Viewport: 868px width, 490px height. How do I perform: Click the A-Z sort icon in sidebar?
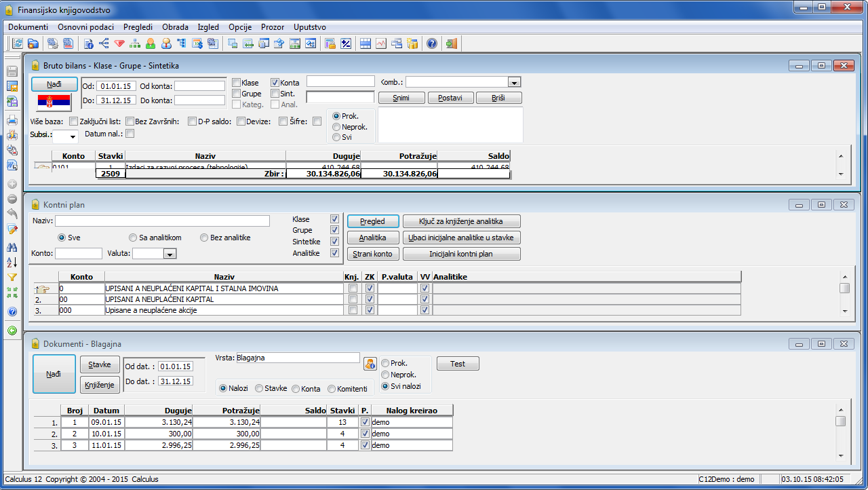pos(12,263)
